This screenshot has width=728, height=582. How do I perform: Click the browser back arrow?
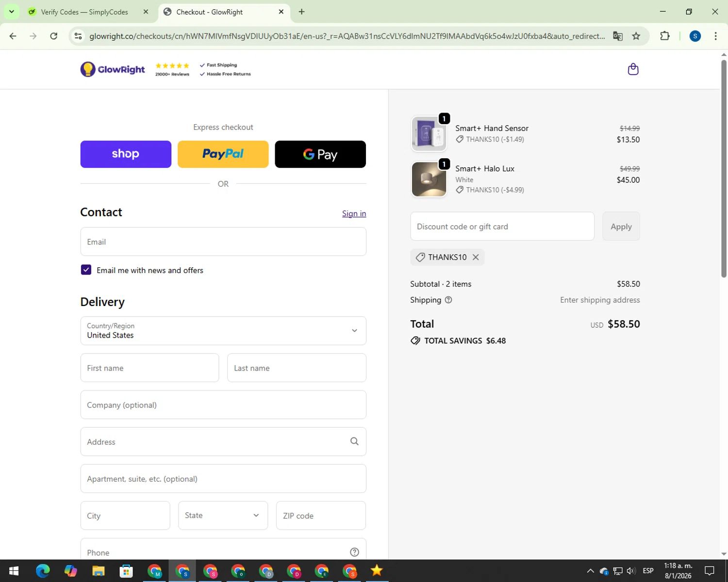click(13, 36)
